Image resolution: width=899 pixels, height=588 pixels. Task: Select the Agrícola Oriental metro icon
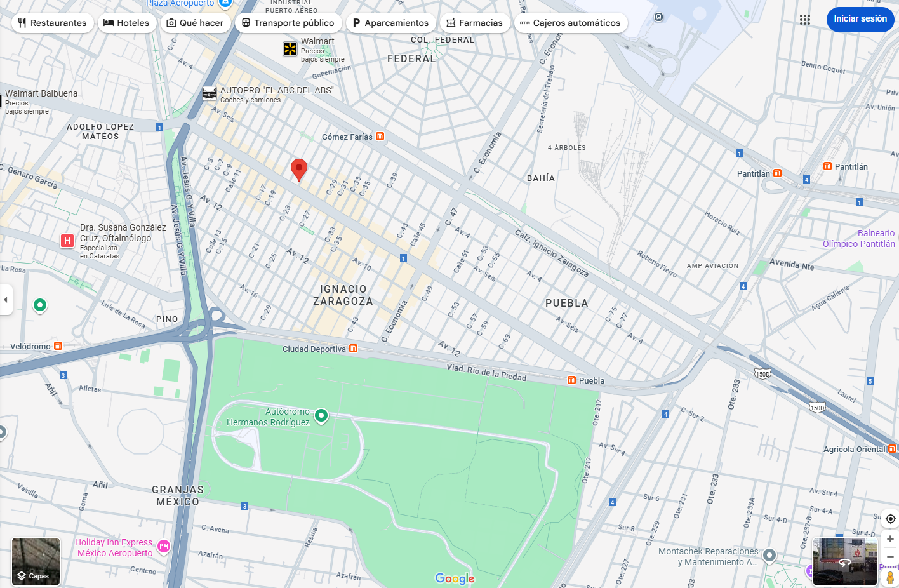893,449
